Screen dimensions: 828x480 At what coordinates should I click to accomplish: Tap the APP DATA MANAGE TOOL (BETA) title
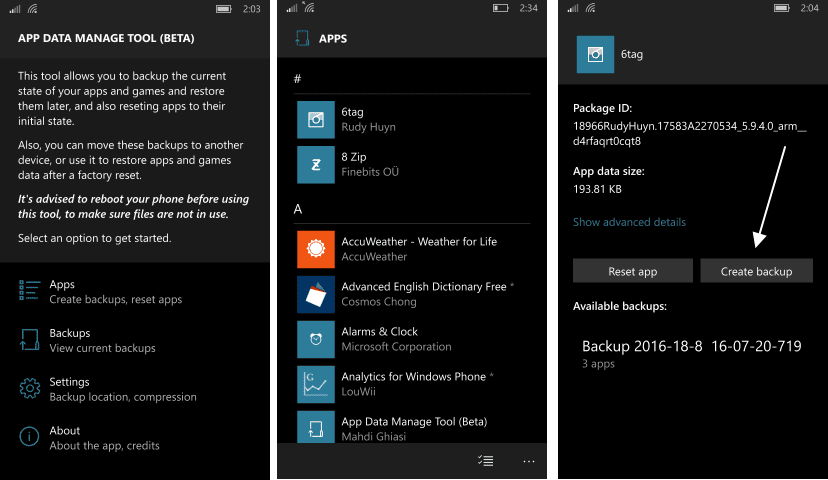pyautogui.click(x=106, y=38)
